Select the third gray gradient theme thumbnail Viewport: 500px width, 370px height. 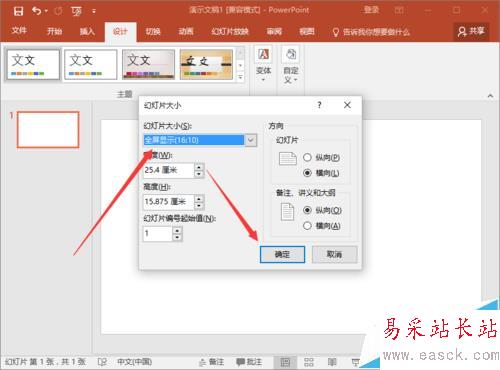pos(148,64)
